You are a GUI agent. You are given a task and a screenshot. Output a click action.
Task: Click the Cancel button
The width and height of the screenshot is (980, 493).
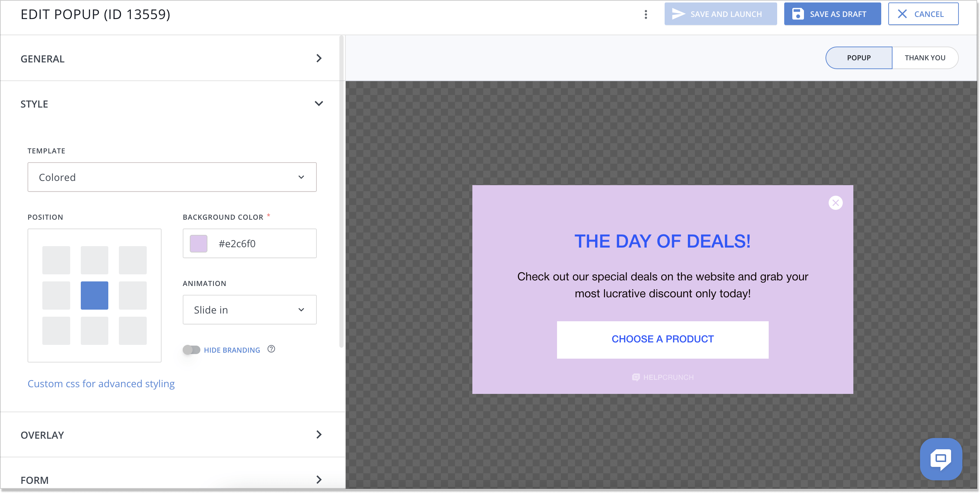923,14
